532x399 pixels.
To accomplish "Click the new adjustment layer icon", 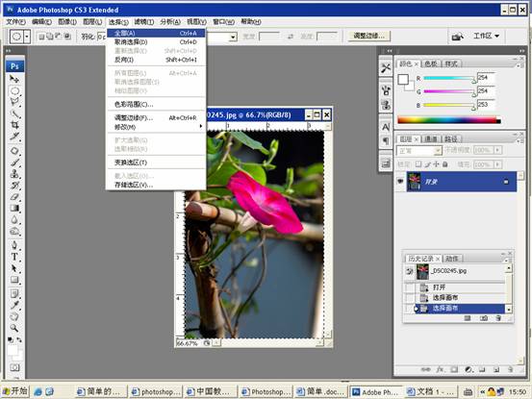I will (469, 369).
